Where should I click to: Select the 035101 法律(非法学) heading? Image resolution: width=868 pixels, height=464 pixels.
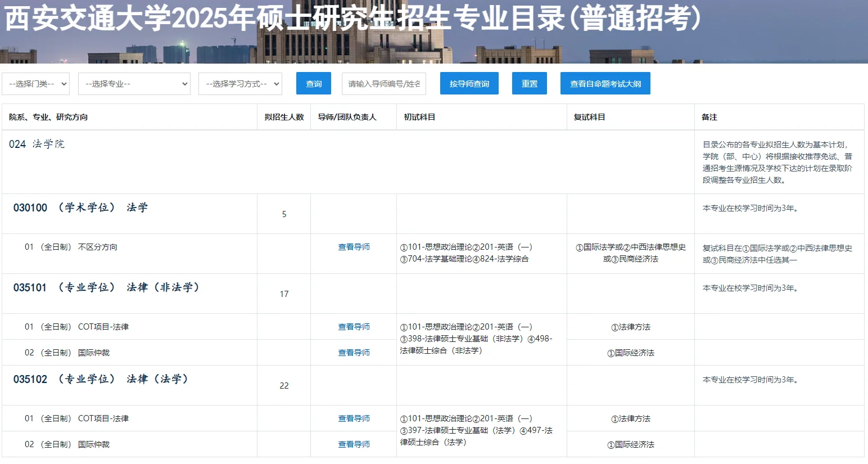(106, 287)
